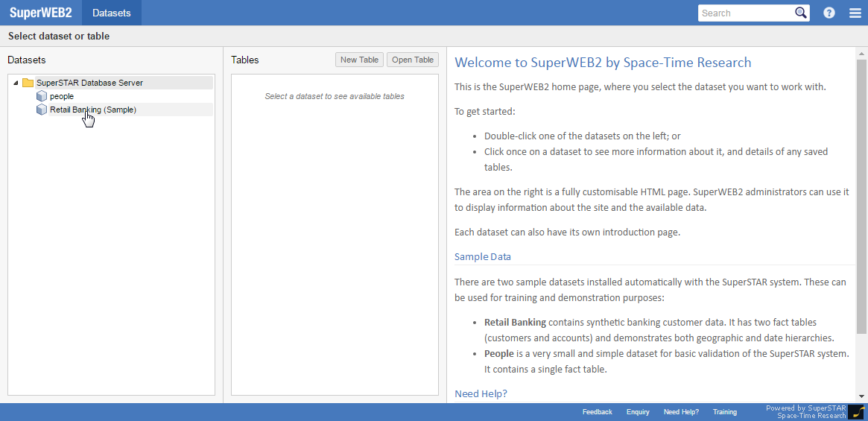Open the Training footer link
Image resolution: width=868 pixels, height=421 pixels.
pos(724,412)
